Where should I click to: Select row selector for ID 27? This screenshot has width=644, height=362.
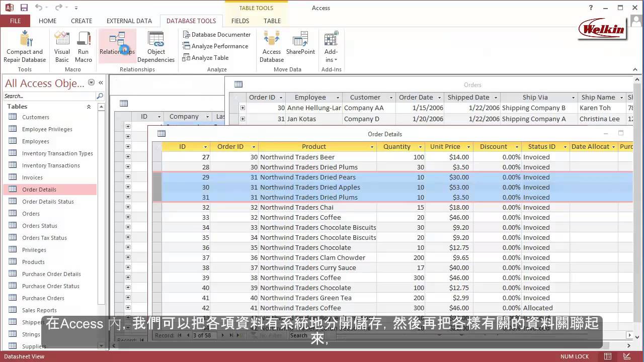click(x=157, y=157)
